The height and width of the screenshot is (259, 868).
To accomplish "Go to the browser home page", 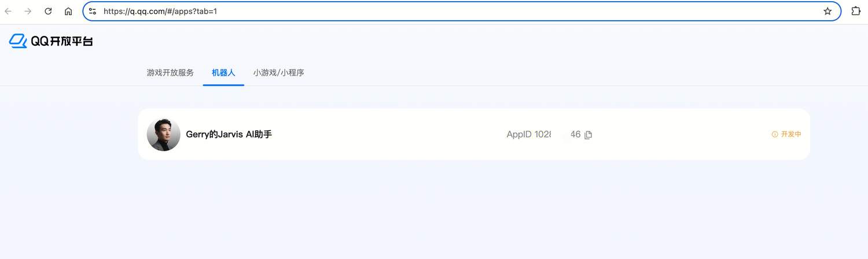I will 68,11.
